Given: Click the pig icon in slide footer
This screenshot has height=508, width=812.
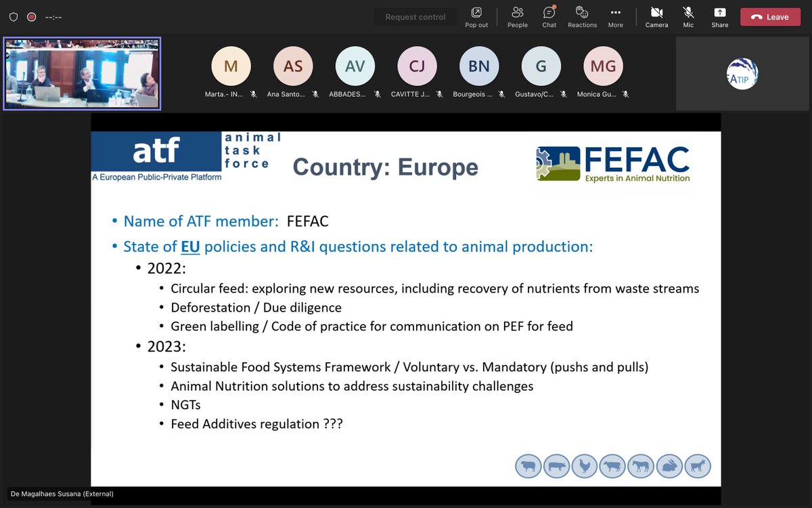Looking at the screenshot, I should [556, 466].
